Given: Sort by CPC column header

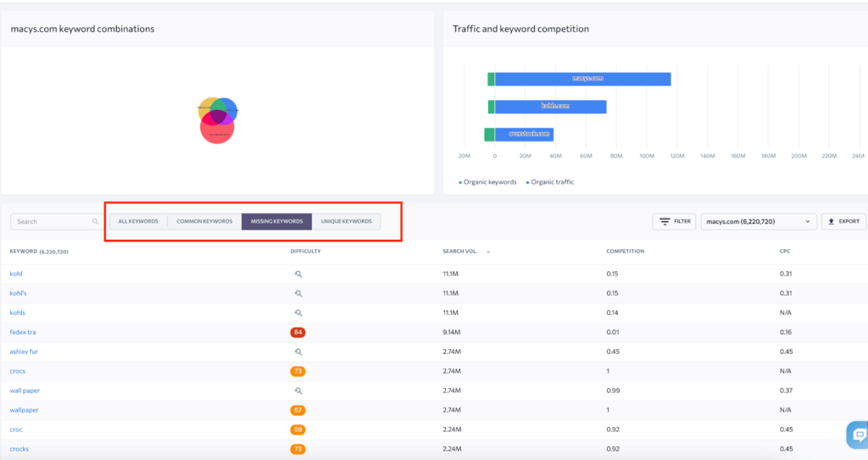Looking at the screenshot, I should (x=785, y=252).
